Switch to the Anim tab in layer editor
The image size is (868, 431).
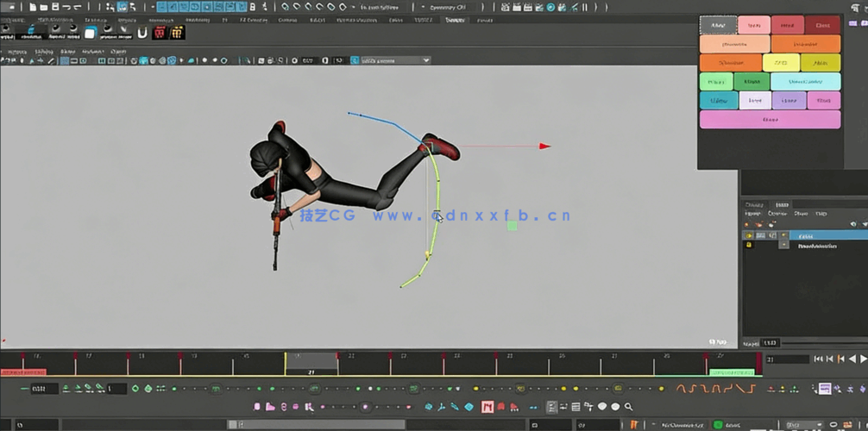click(x=780, y=204)
